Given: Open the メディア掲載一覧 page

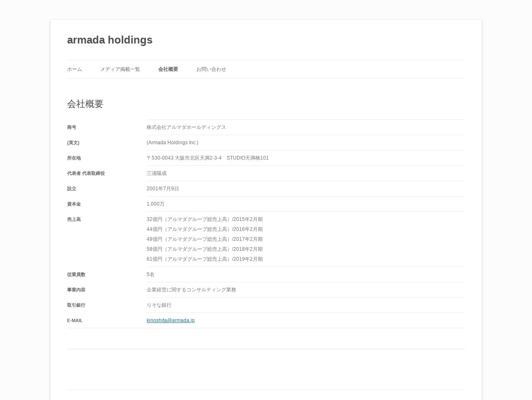Looking at the screenshot, I should click(x=120, y=69).
